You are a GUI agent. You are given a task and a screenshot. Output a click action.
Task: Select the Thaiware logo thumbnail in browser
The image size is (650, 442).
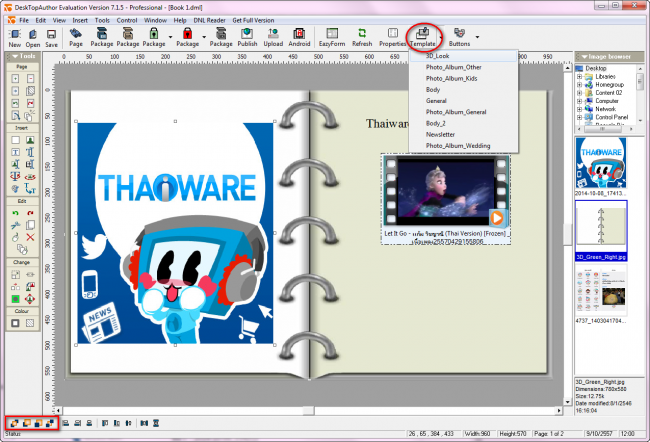coord(601,163)
